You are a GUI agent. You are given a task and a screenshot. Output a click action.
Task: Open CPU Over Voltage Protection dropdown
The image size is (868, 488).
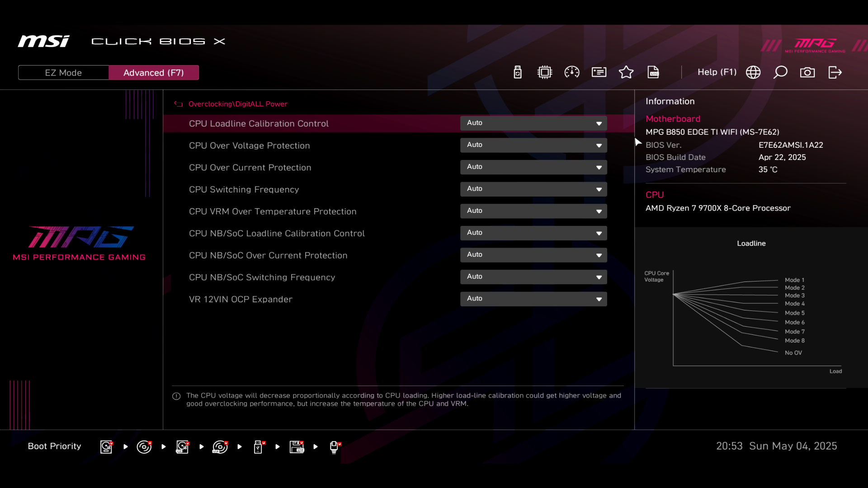(x=533, y=145)
